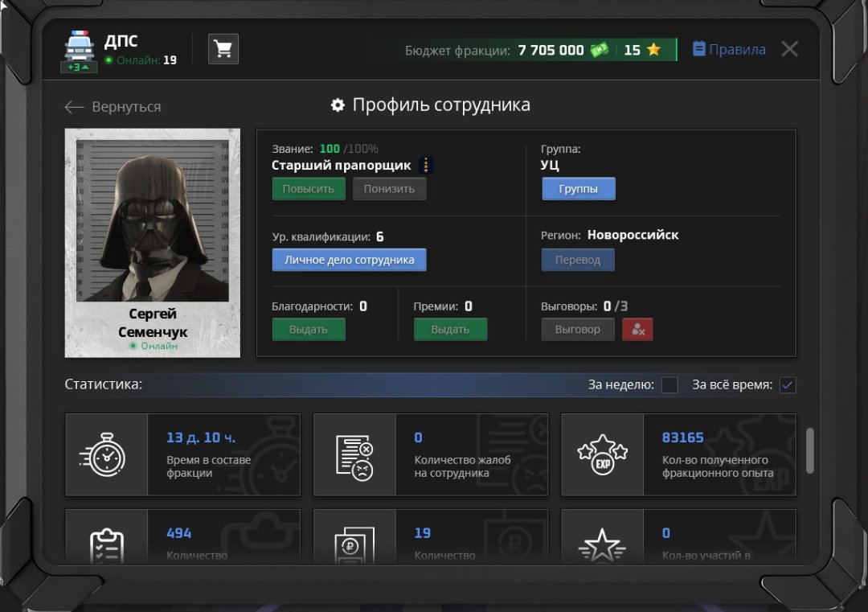Toggle the За всё время checkbox
Viewport: 868px width, 612px height.
[788, 385]
